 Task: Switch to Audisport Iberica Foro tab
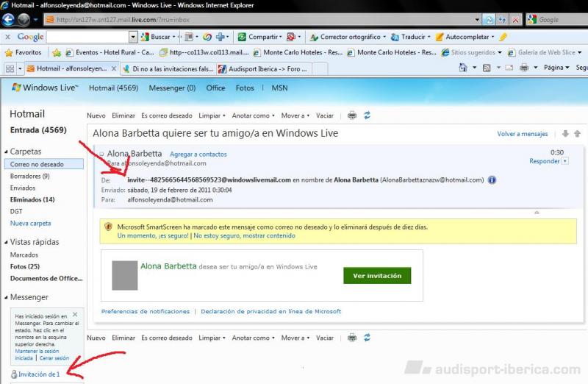[x=263, y=68]
